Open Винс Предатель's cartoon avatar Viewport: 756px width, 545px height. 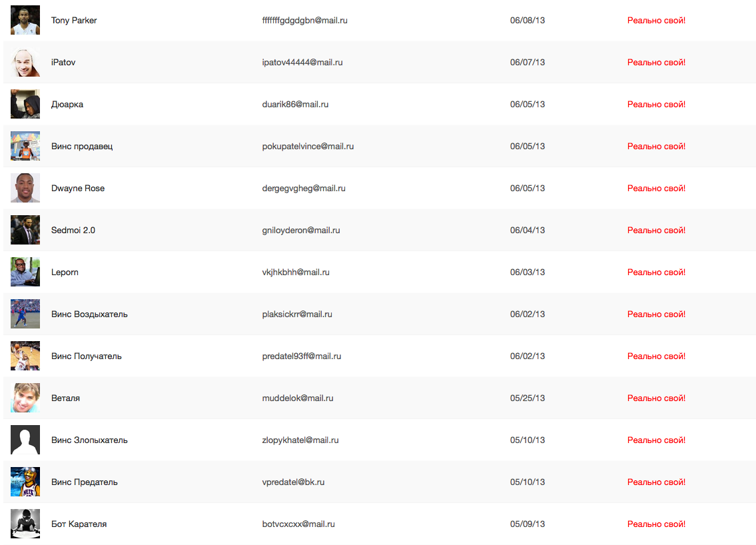(25, 482)
